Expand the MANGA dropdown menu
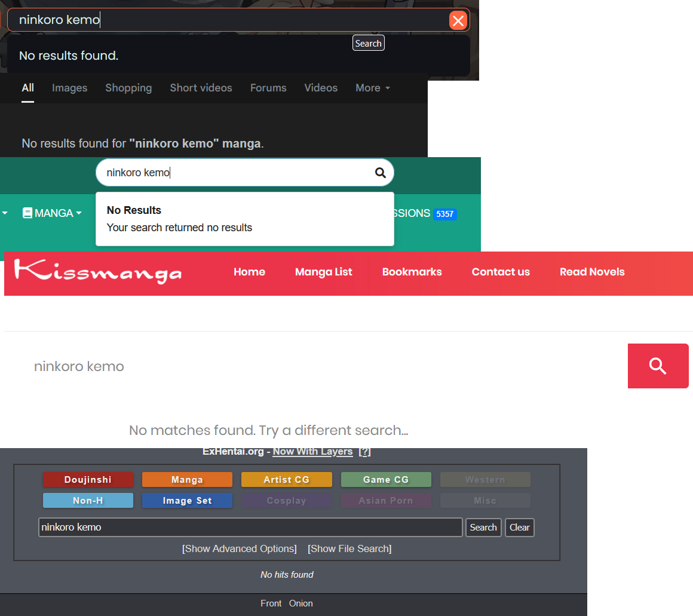Viewport: 693px width, 616px height. (52, 213)
